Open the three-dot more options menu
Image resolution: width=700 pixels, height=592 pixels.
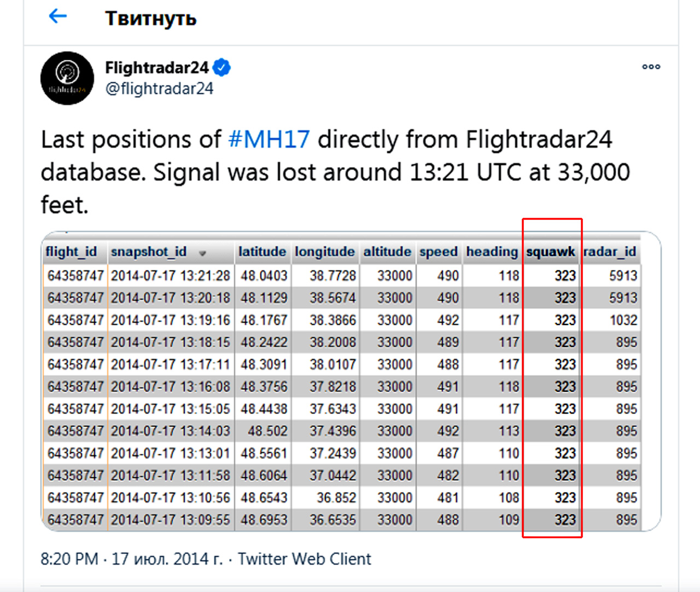[x=651, y=67]
